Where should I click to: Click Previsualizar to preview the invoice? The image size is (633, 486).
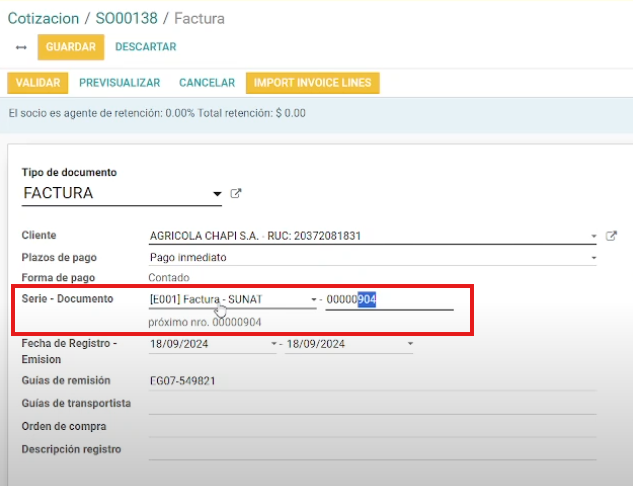click(120, 83)
